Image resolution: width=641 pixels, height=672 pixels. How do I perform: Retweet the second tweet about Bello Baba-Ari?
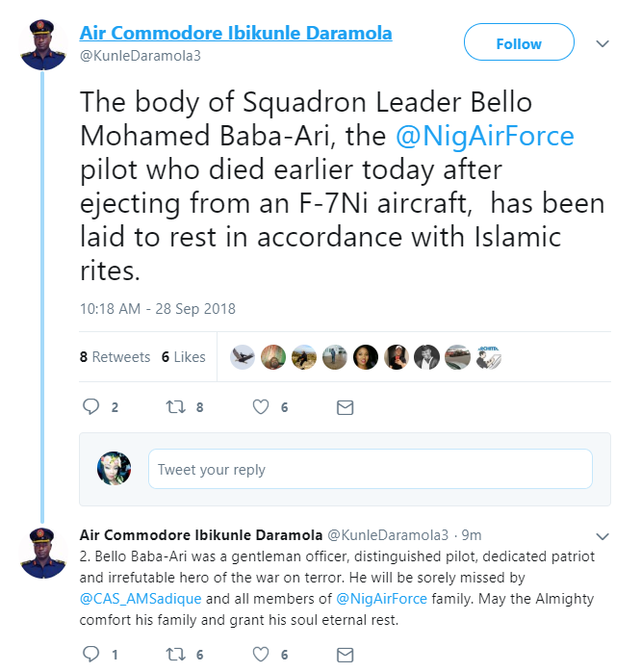175,654
